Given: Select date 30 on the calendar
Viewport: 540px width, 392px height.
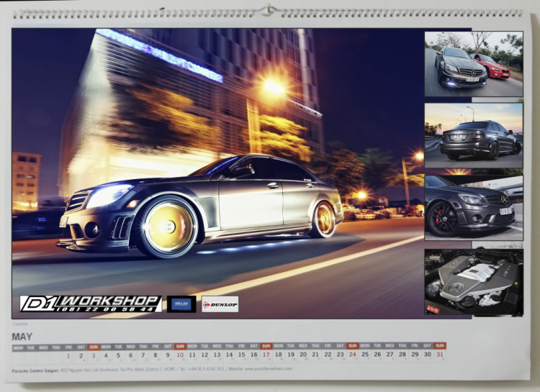Looking at the screenshot, I should [428, 354].
